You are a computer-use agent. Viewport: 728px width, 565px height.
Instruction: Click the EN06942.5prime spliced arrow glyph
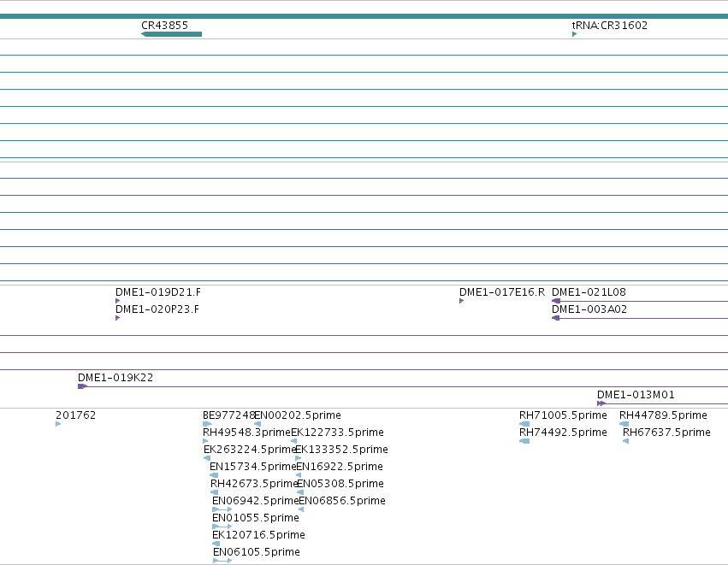[222, 509]
